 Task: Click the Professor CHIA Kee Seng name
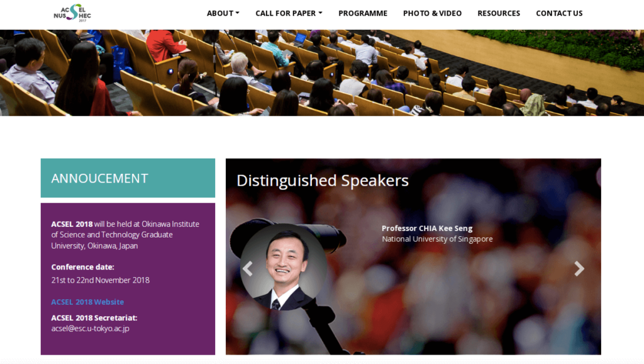426,228
